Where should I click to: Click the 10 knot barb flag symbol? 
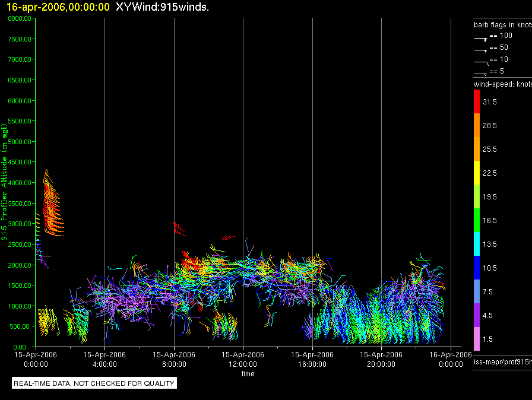[481, 63]
